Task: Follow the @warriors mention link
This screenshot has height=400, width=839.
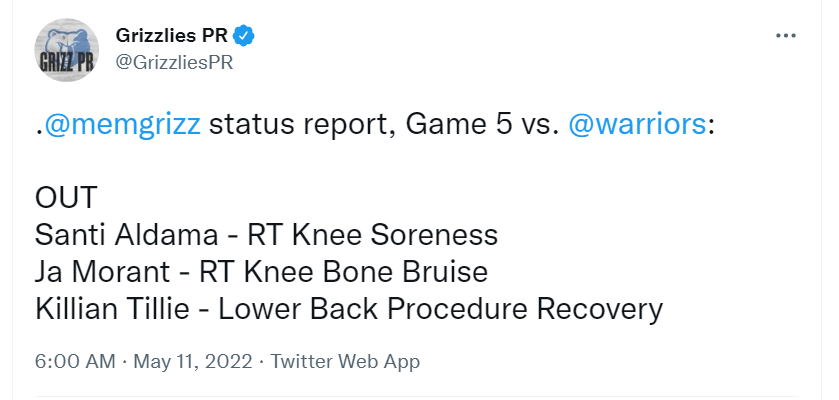Action: (637, 125)
